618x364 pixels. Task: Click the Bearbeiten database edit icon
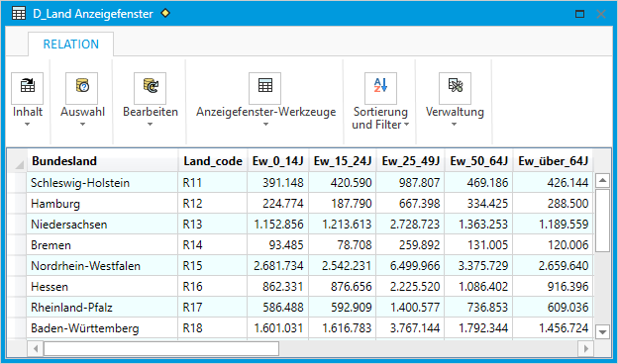pos(150,88)
